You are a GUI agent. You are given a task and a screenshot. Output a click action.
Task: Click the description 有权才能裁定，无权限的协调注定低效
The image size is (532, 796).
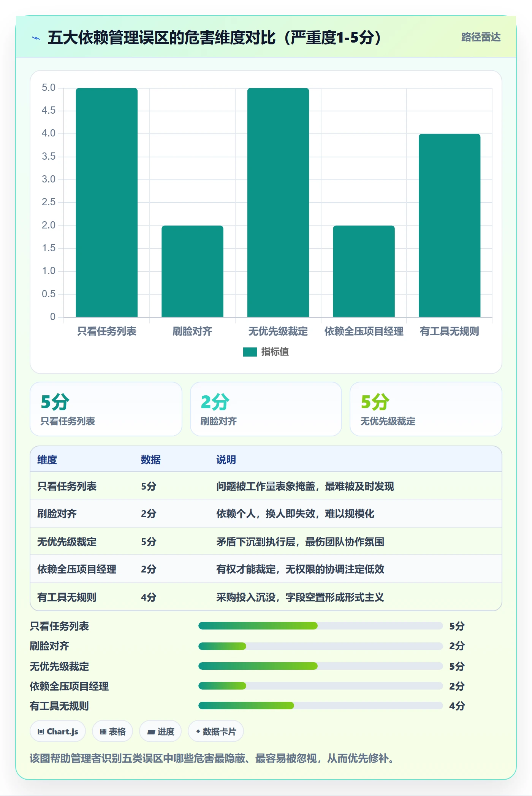point(300,569)
